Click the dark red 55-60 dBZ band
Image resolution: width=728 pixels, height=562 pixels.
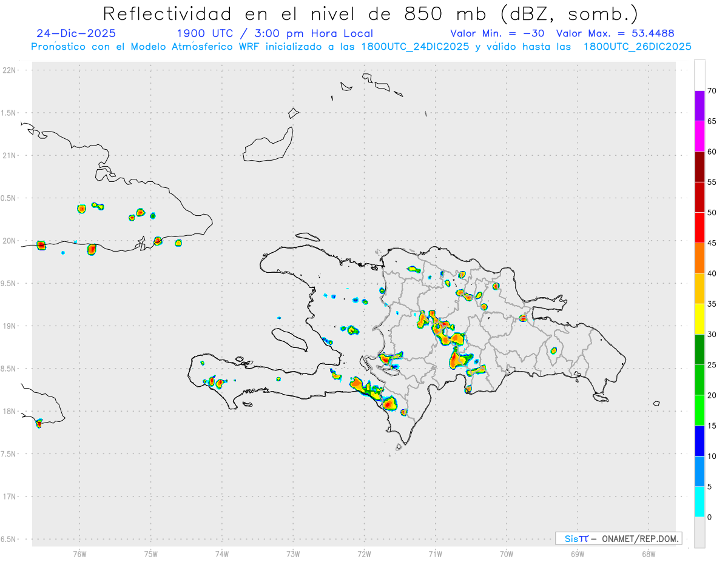point(699,167)
